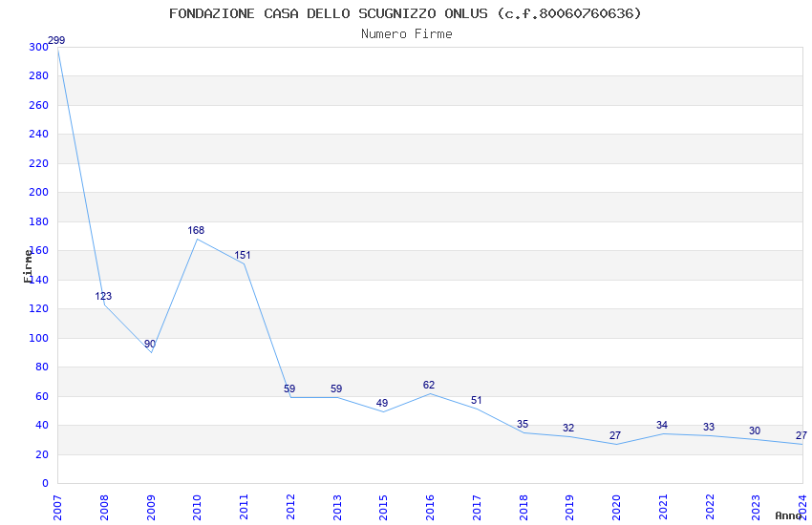Click the data label 35 for 2018
This screenshot has height=525, width=812.
523,425
